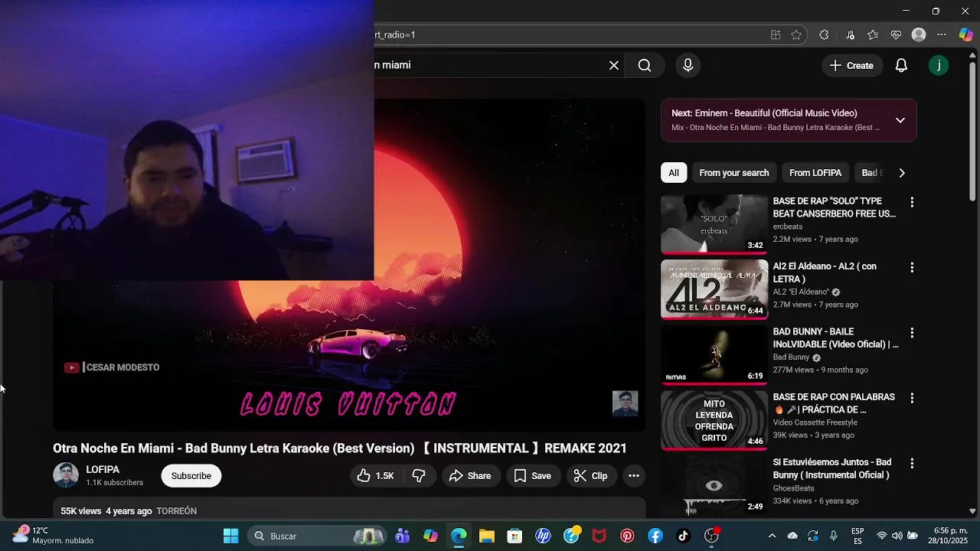Open the split screen icon in address bar
The image size is (980, 551).
776,34
